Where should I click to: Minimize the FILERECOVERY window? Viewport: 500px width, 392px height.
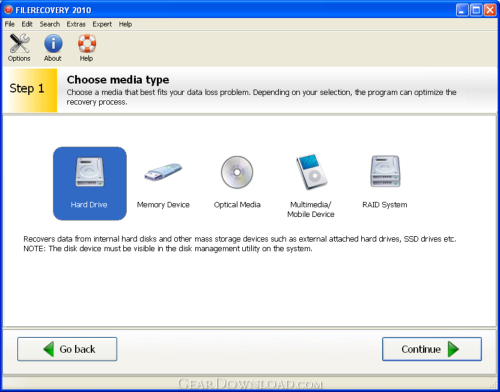tap(462, 10)
